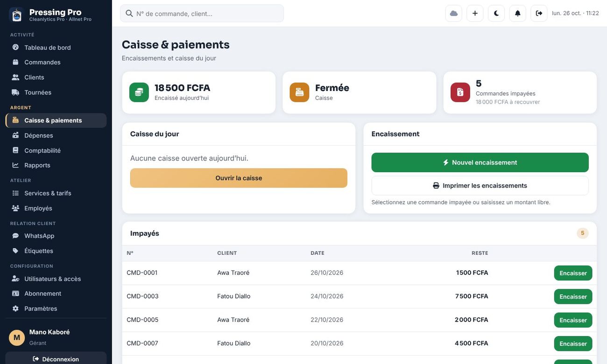Click the Impayés count badge 5

[x=582, y=233]
